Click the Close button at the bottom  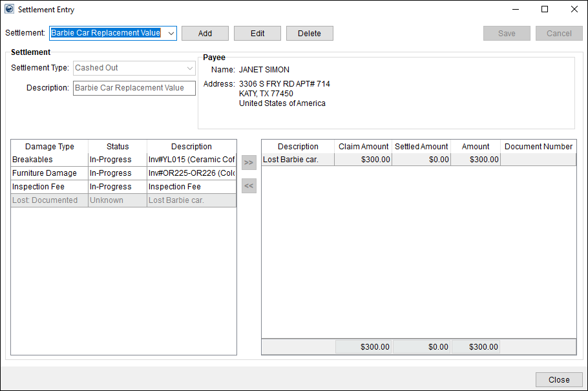coord(559,379)
